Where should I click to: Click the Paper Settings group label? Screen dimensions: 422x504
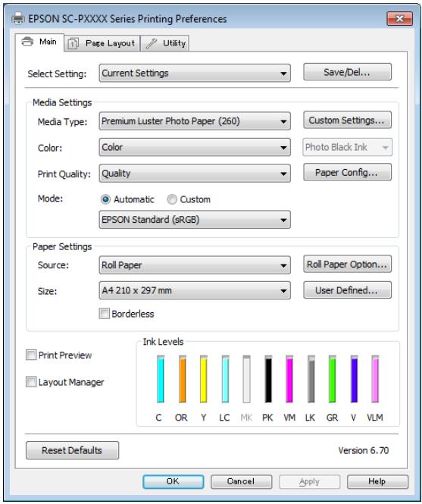point(62,246)
